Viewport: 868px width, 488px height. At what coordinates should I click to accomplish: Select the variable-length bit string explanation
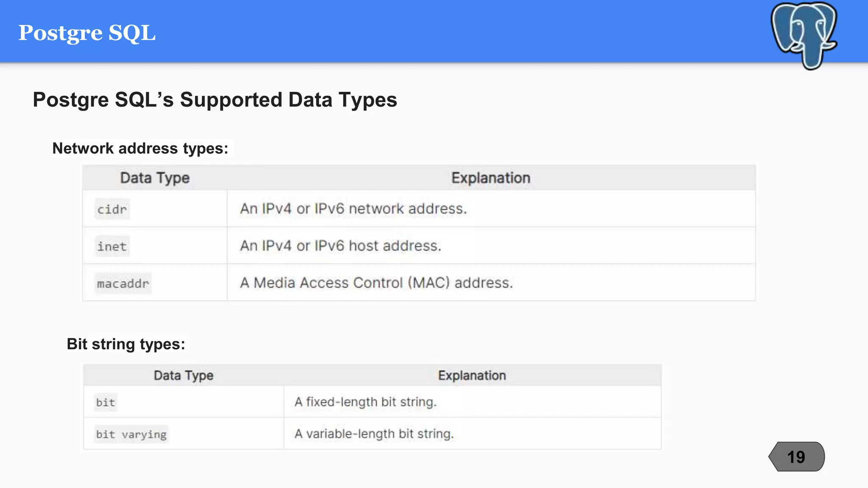click(374, 434)
